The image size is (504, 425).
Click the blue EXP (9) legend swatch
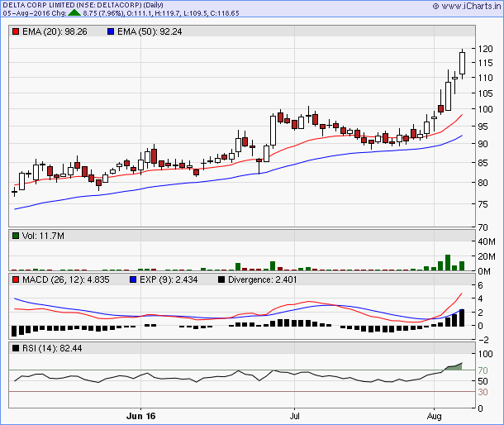[x=133, y=279]
